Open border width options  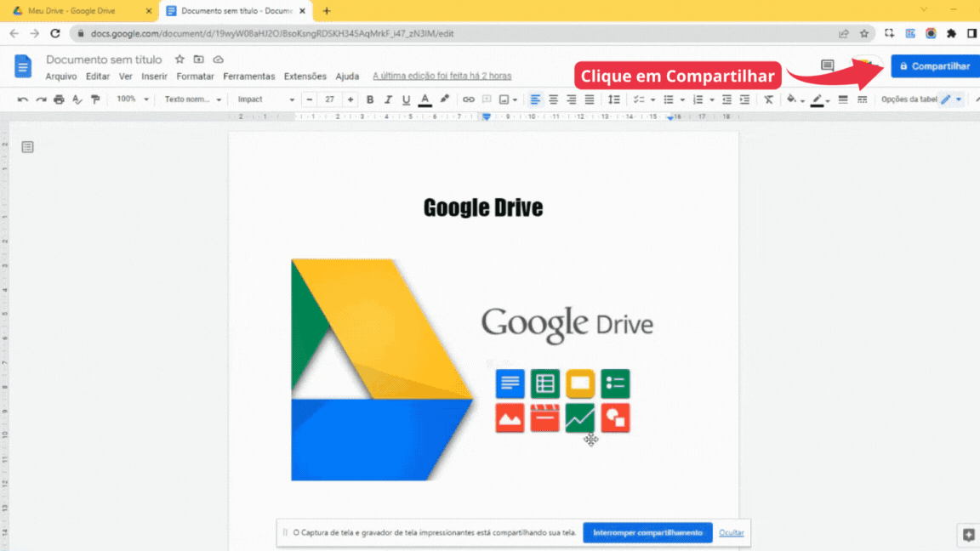pos(843,99)
